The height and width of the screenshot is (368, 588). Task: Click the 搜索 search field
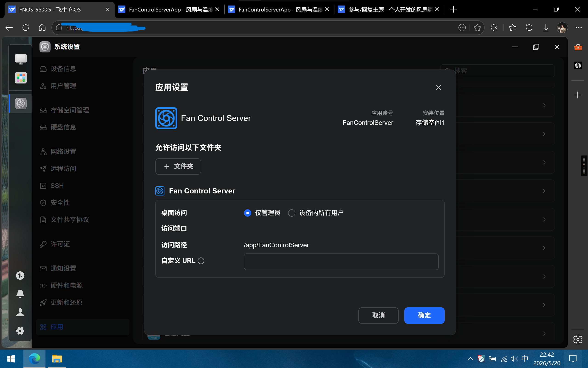[497, 71]
